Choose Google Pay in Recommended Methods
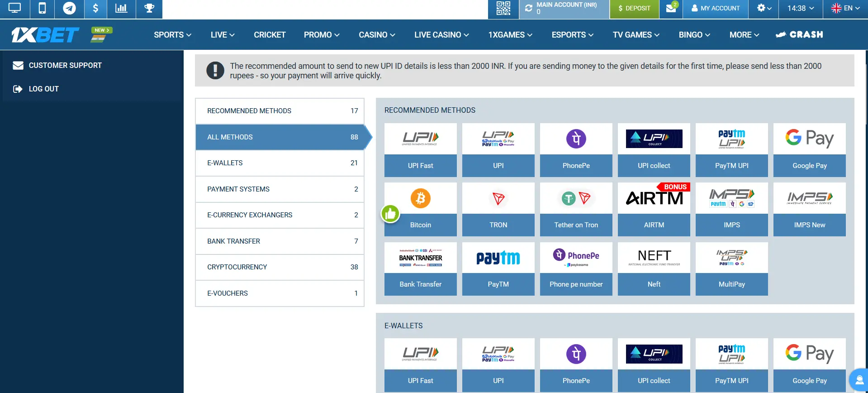Screen dimensions: 868x393 (810, 150)
